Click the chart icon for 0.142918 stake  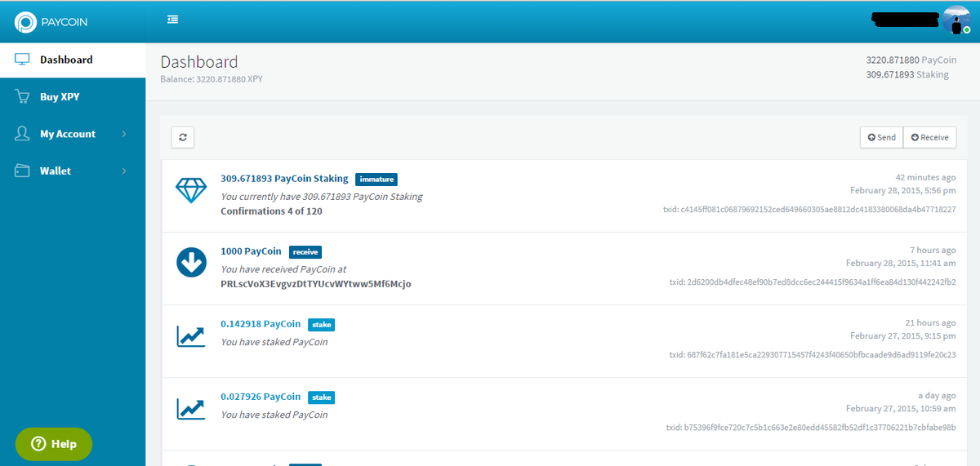pos(191,335)
